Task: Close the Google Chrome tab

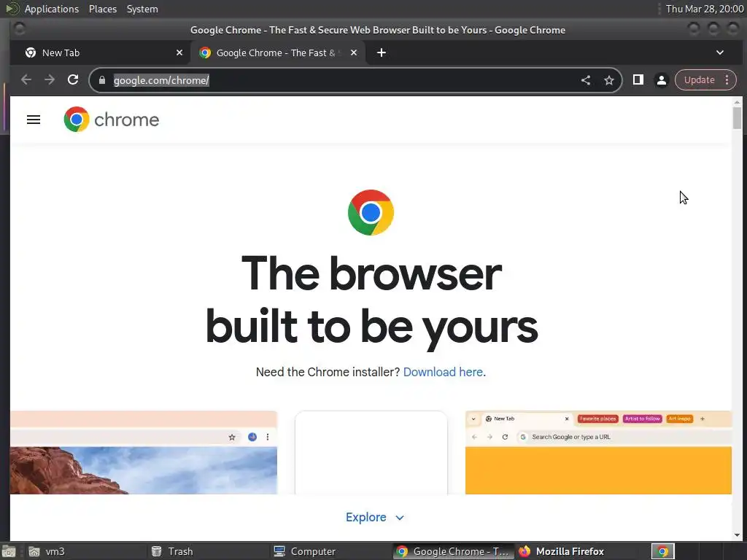Action: pyautogui.click(x=354, y=52)
